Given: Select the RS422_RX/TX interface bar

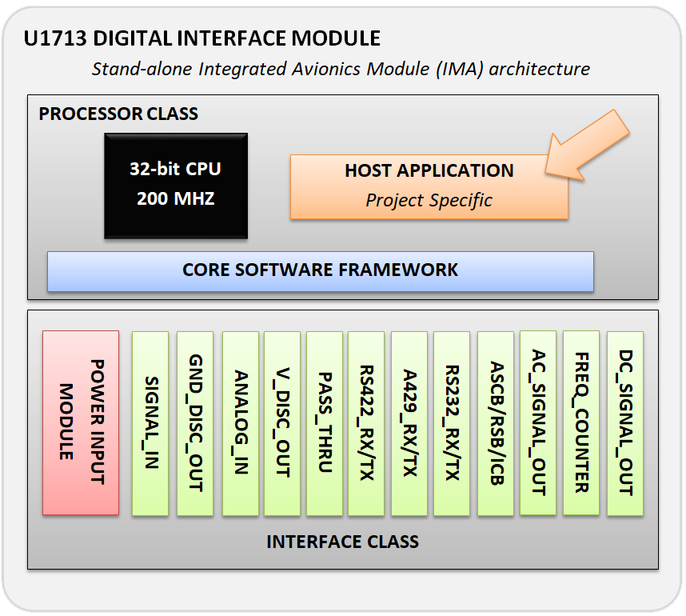Looking at the screenshot, I should pyautogui.click(x=366, y=423).
